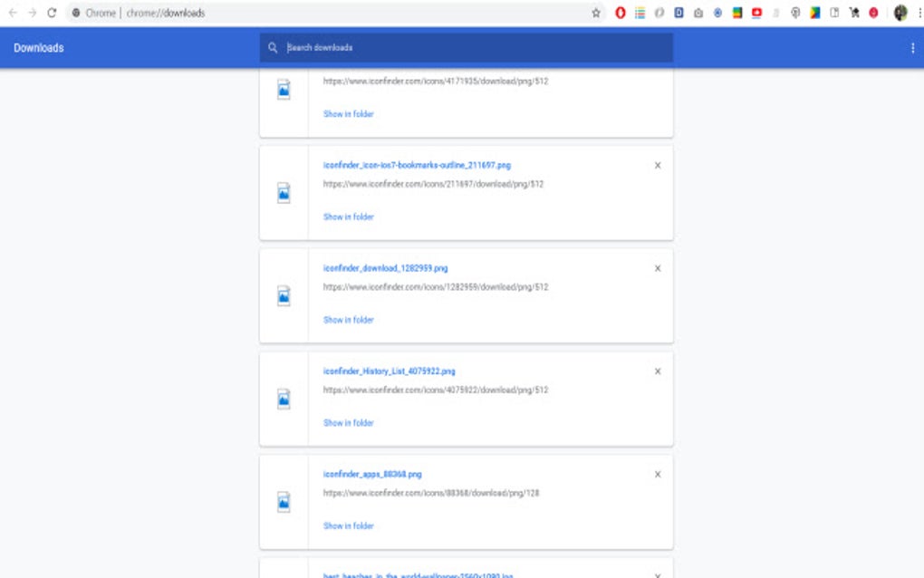Screen dimensions: 924x578
Task: Open the red O-shaped extension icon
Action: 621,13
